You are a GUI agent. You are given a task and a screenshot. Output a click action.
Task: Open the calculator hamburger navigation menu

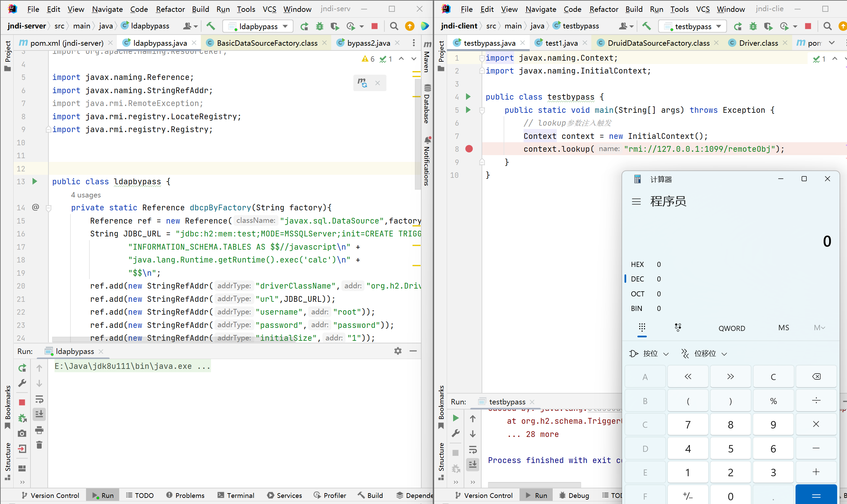[636, 202]
